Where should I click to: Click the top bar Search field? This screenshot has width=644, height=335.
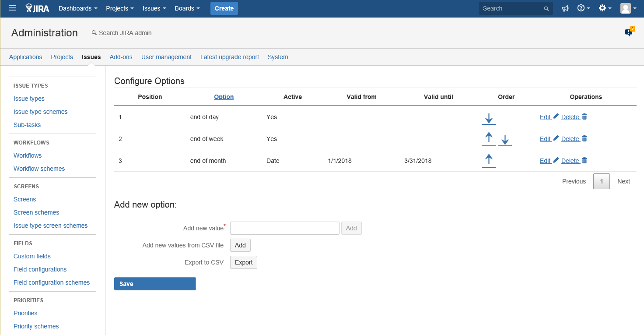(516, 8)
